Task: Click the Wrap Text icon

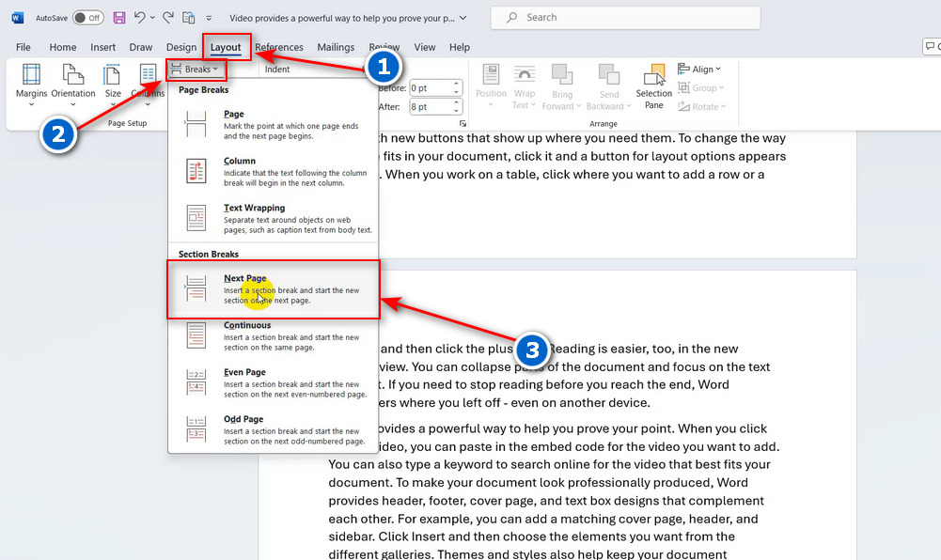Action: [x=525, y=85]
